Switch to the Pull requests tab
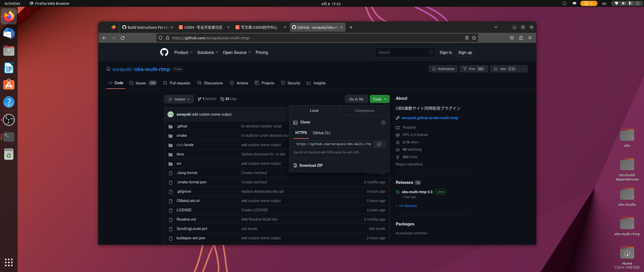The width and height of the screenshot is (644, 272). pos(177,83)
